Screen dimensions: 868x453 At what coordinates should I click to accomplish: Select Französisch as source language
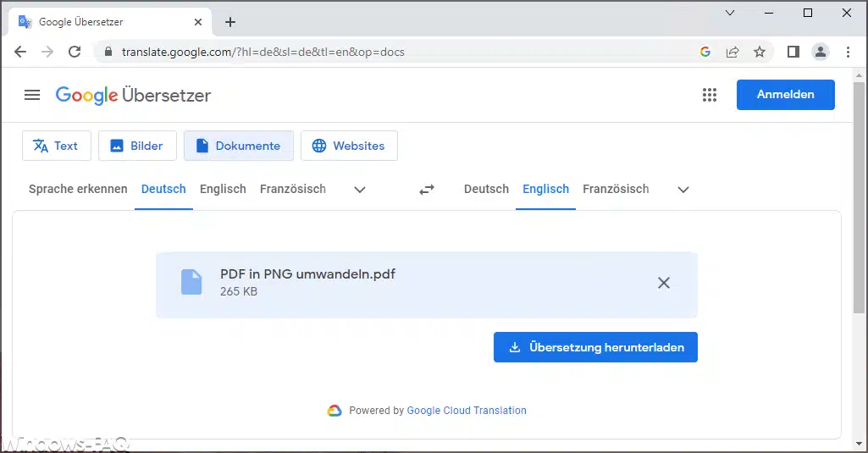point(293,190)
